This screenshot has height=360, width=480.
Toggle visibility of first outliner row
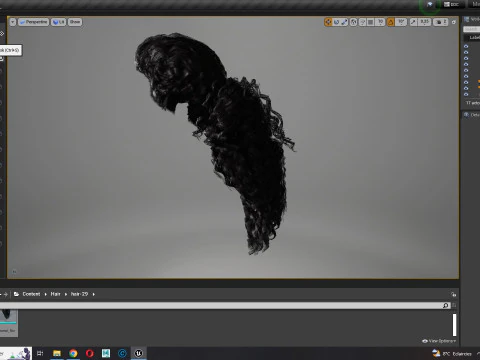(x=466, y=46)
